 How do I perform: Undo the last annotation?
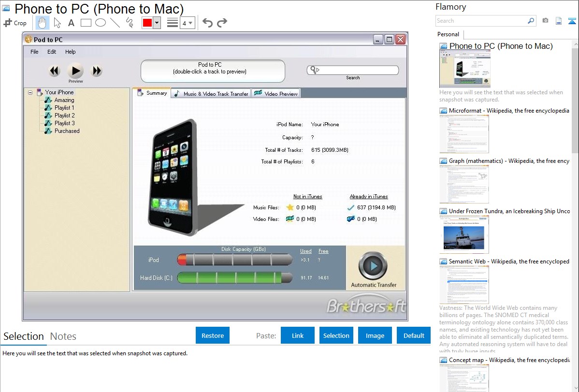tap(207, 23)
